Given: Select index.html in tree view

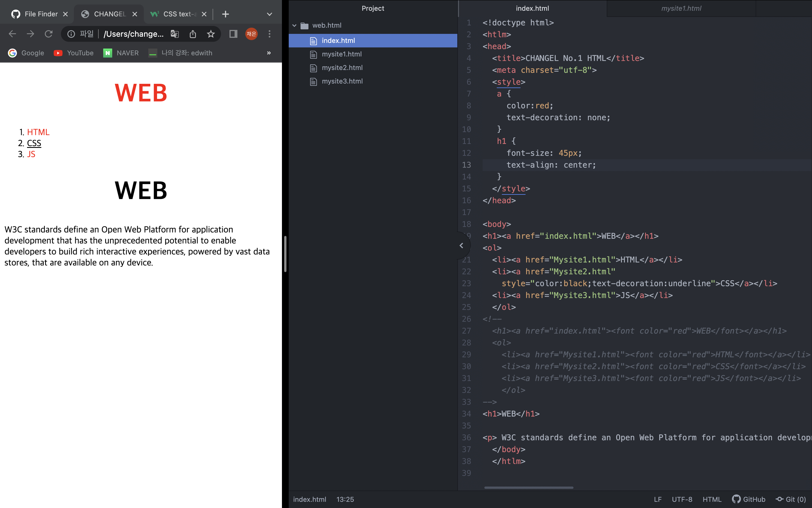Looking at the screenshot, I should point(373,41).
